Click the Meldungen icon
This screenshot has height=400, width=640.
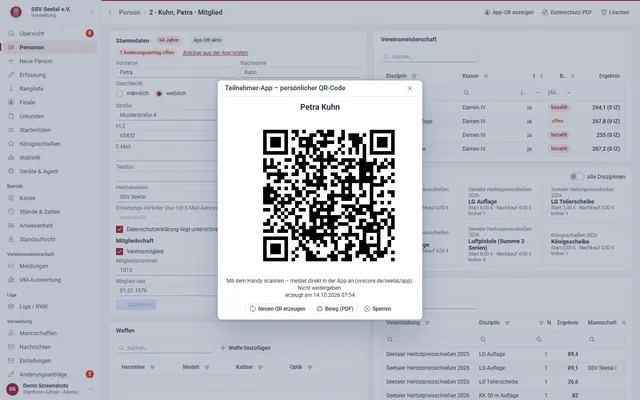(x=11, y=266)
